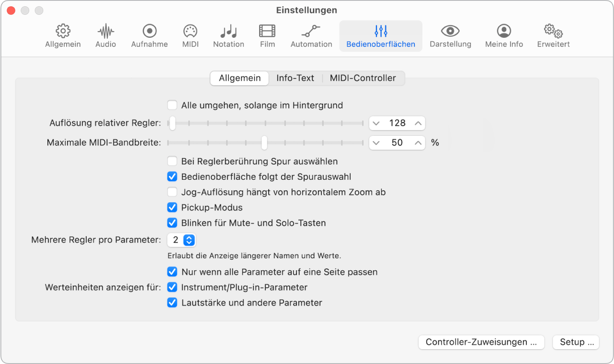Check 'Bei Reglerberührung Spur auswählen'
The image size is (614, 364).
point(172,161)
